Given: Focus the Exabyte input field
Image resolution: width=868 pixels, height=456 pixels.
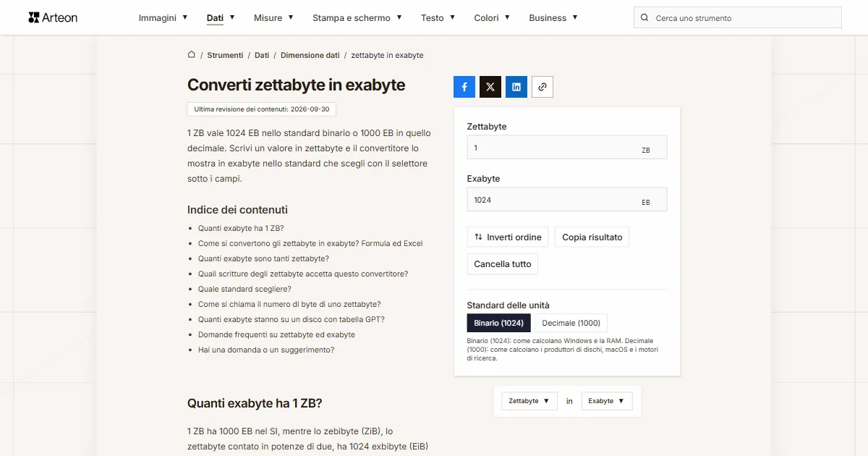Looking at the screenshot, I should (x=567, y=200).
